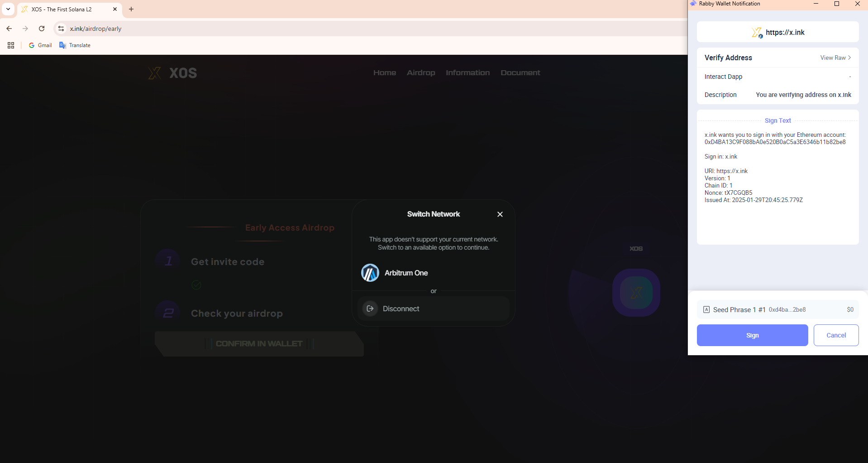Image resolution: width=868 pixels, height=463 pixels.
Task: Close the Switch Network dialog
Action: click(500, 214)
